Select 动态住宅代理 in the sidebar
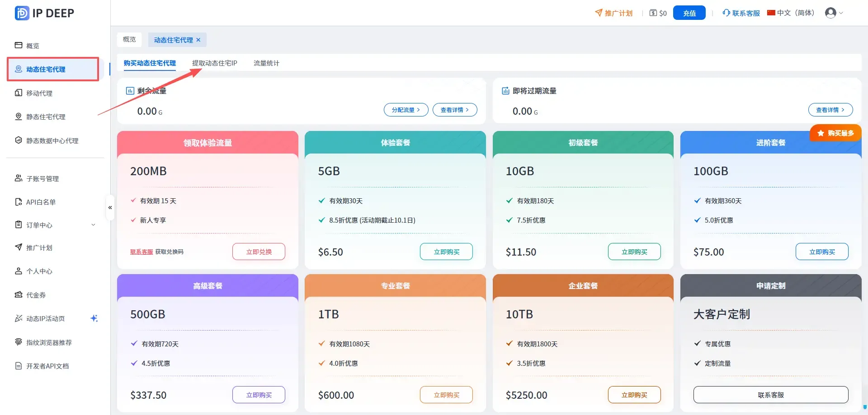This screenshot has width=868, height=415. point(53,69)
